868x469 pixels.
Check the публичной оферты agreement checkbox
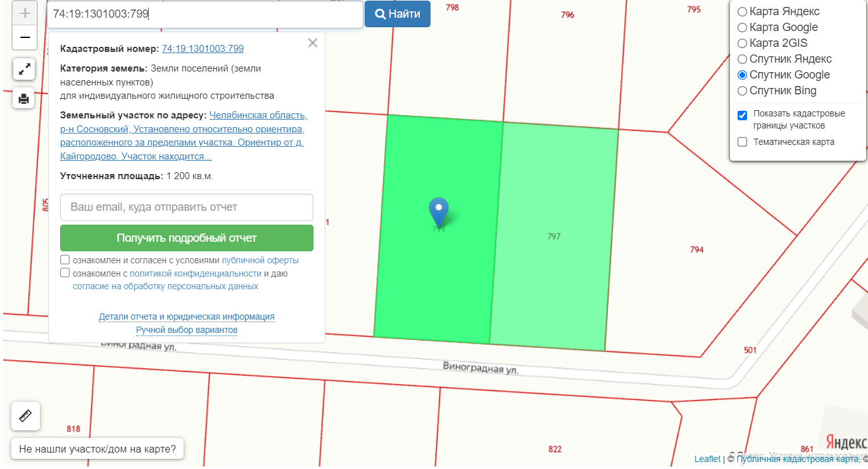(65, 260)
